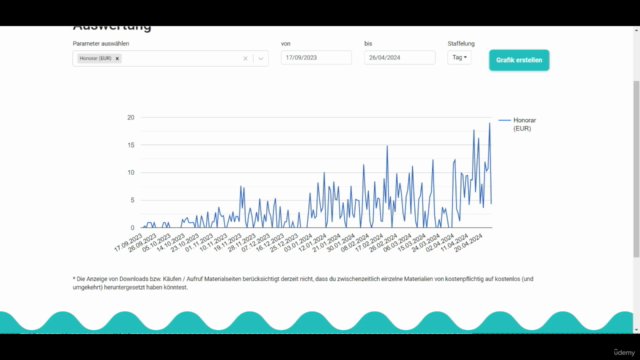Edit the von date field 17/09/2023

pyautogui.click(x=316, y=58)
